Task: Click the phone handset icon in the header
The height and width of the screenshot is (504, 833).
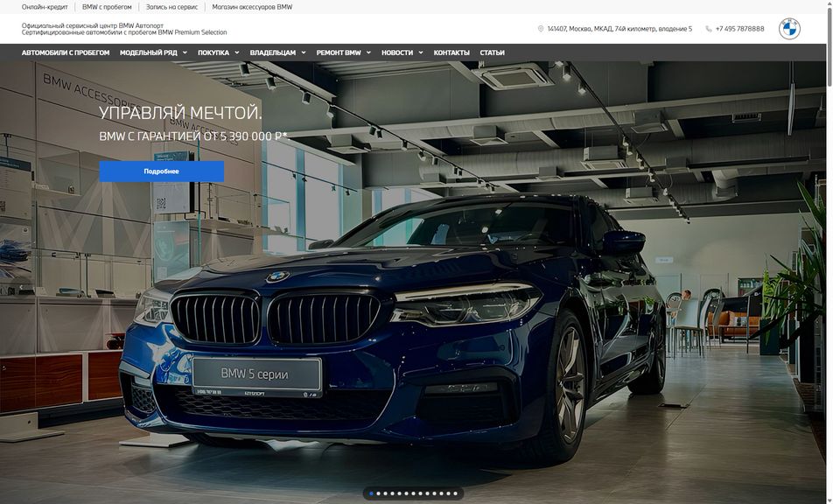Action: [708, 29]
